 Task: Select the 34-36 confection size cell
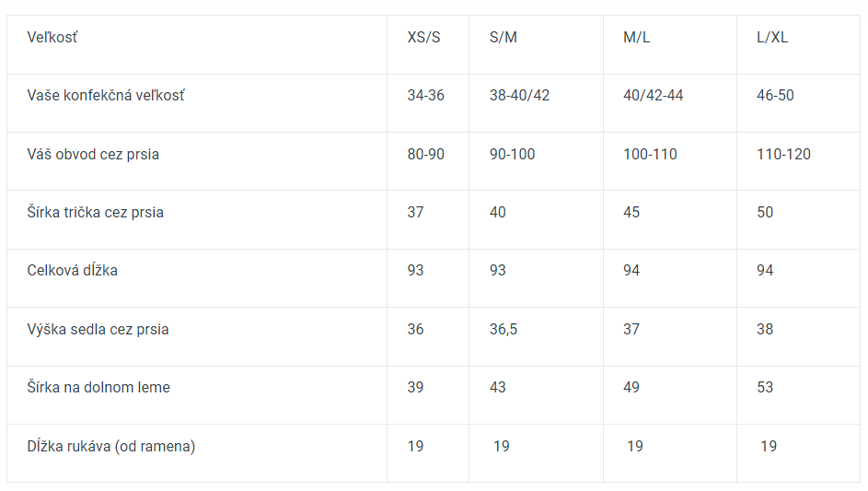(x=425, y=96)
